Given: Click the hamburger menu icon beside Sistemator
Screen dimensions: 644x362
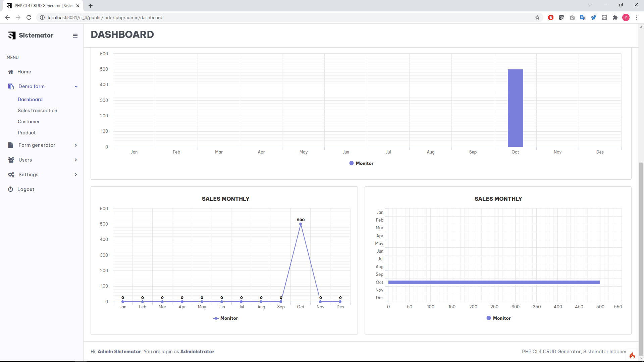Looking at the screenshot, I should [75, 36].
